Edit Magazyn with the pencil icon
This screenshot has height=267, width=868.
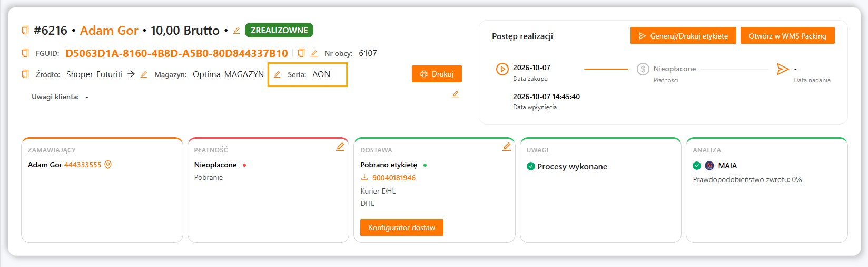(144, 74)
